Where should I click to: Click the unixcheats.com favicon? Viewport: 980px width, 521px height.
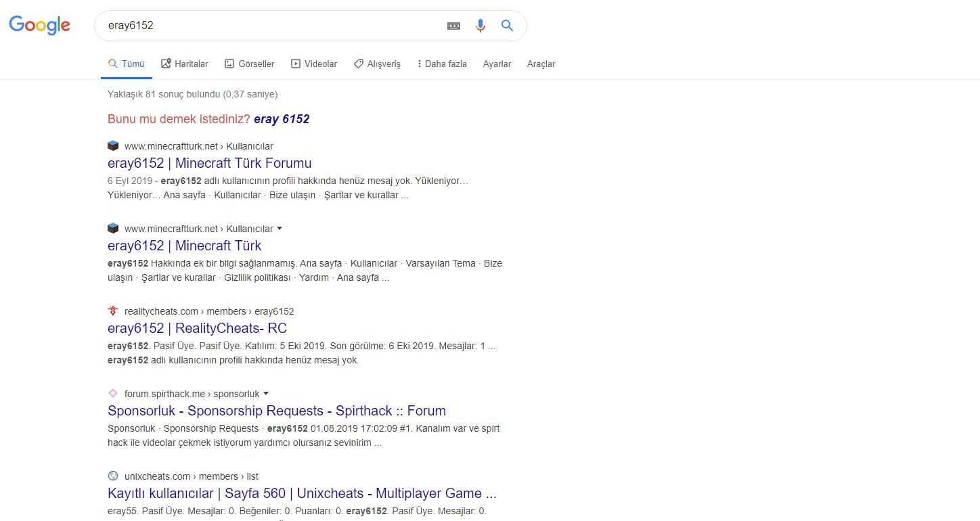click(x=113, y=476)
